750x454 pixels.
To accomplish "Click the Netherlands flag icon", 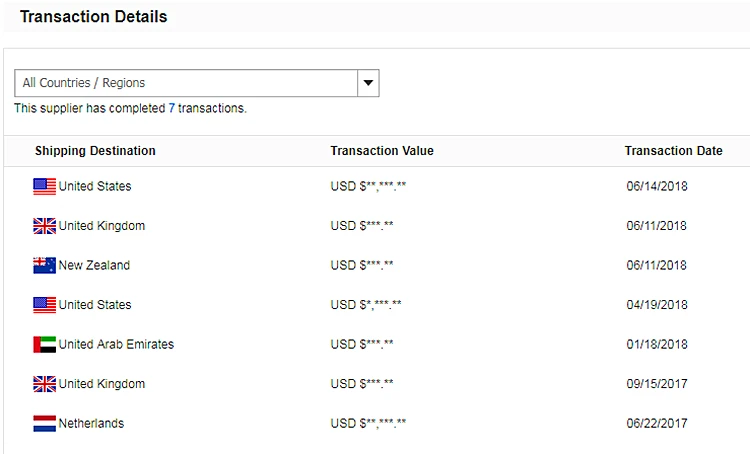I will 44,423.
